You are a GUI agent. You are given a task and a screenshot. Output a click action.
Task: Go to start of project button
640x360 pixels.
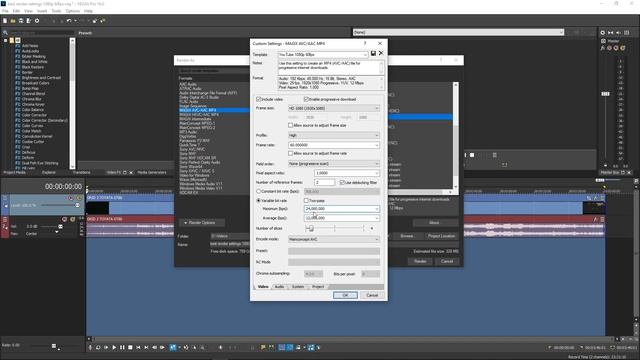click(x=138, y=347)
